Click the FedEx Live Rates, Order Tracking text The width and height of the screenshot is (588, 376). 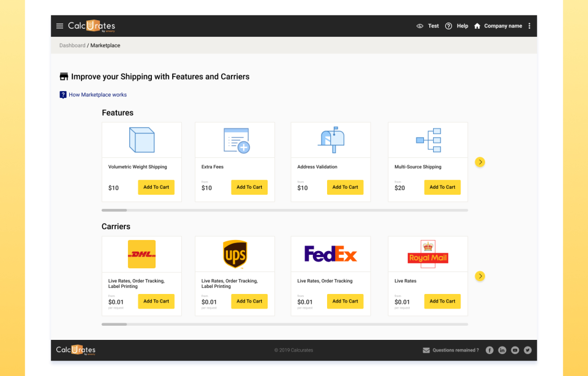pos(325,281)
